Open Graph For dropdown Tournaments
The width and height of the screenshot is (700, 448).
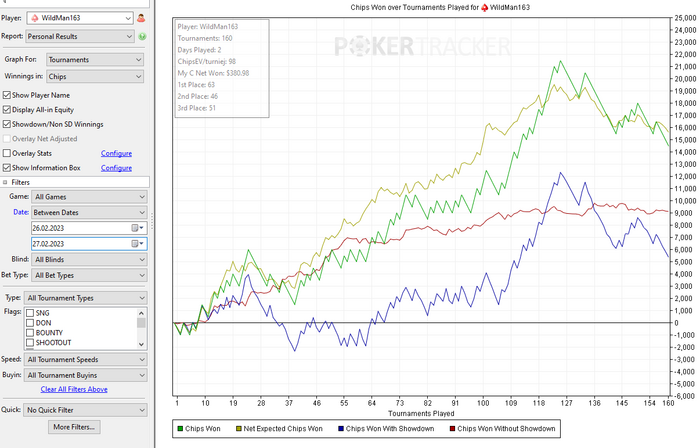(x=95, y=59)
